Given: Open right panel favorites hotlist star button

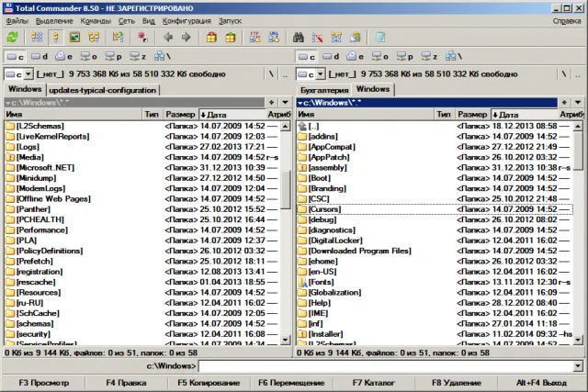Looking at the screenshot, I should [x=563, y=102].
